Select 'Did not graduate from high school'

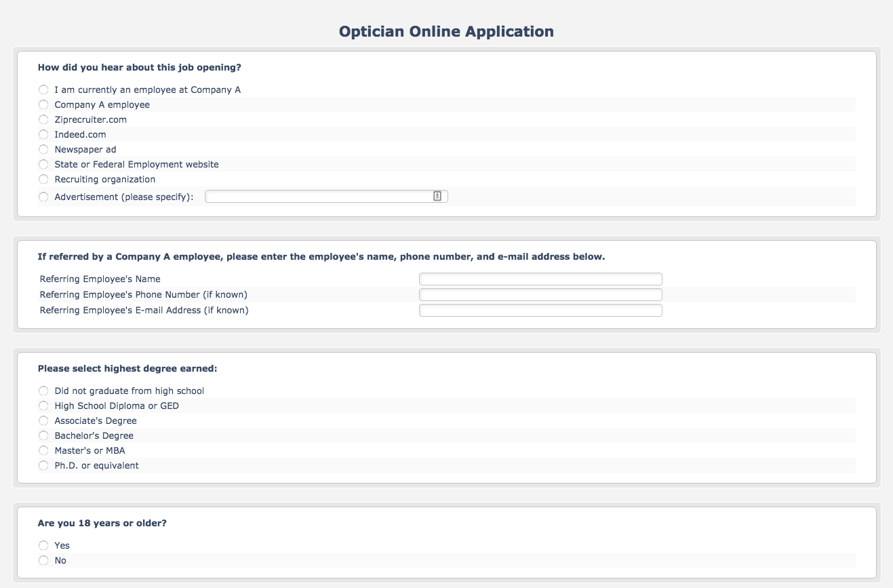(x=43, y=391)
